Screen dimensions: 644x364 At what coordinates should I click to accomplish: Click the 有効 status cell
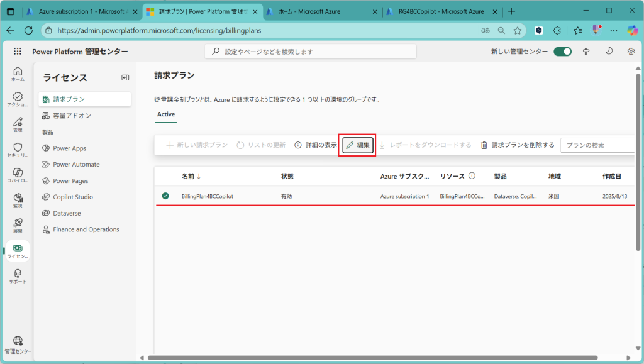pyautogui.click(x=286, y=197)
